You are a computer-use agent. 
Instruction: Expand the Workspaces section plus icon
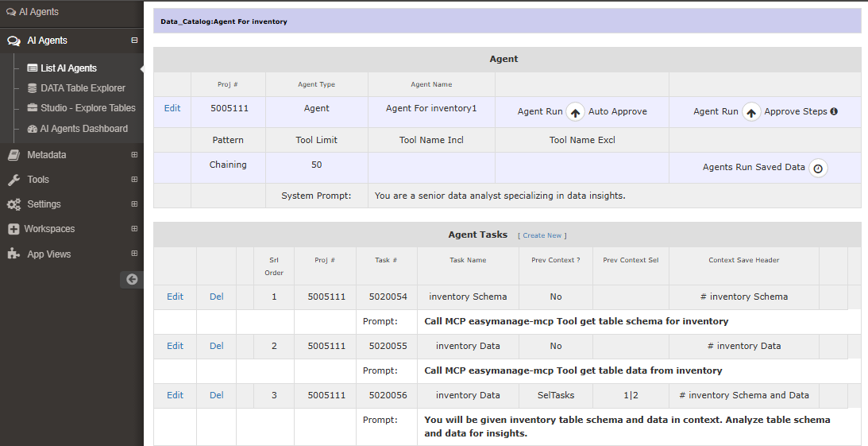click(134, 229)
